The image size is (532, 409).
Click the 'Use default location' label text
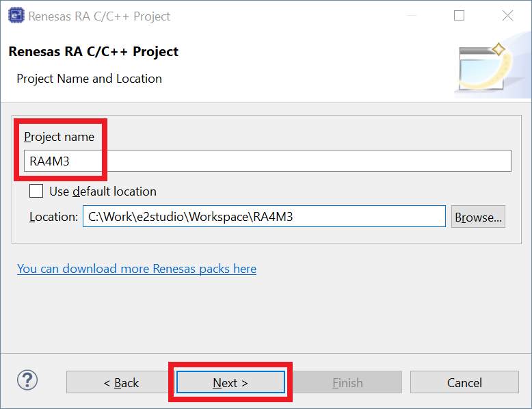click(103, 192)
